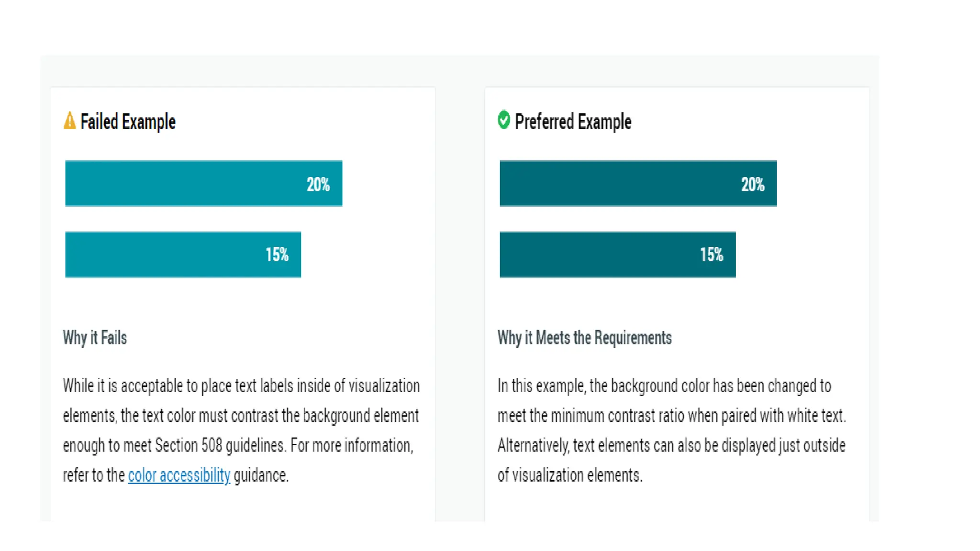Click the 20% label in Preferred Example
This screenshot has height=551, width=980.
pyautogui.click(x=753, y=185)
